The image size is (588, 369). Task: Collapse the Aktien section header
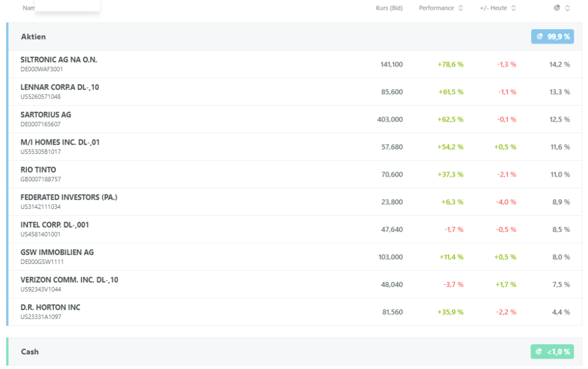tap(295, 37)
